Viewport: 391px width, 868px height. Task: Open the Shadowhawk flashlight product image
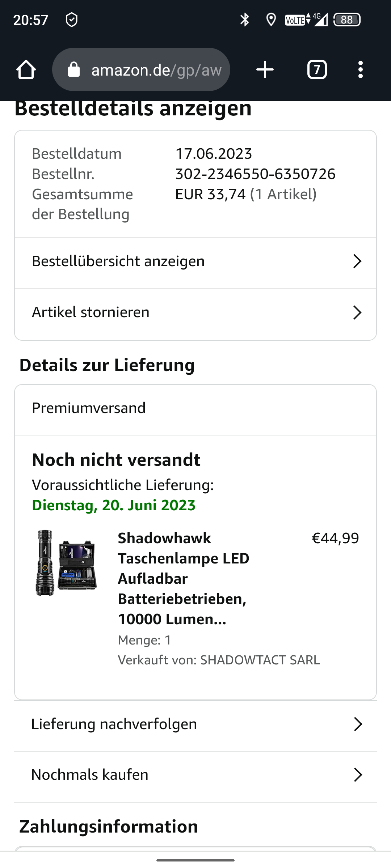pos(66,563)
